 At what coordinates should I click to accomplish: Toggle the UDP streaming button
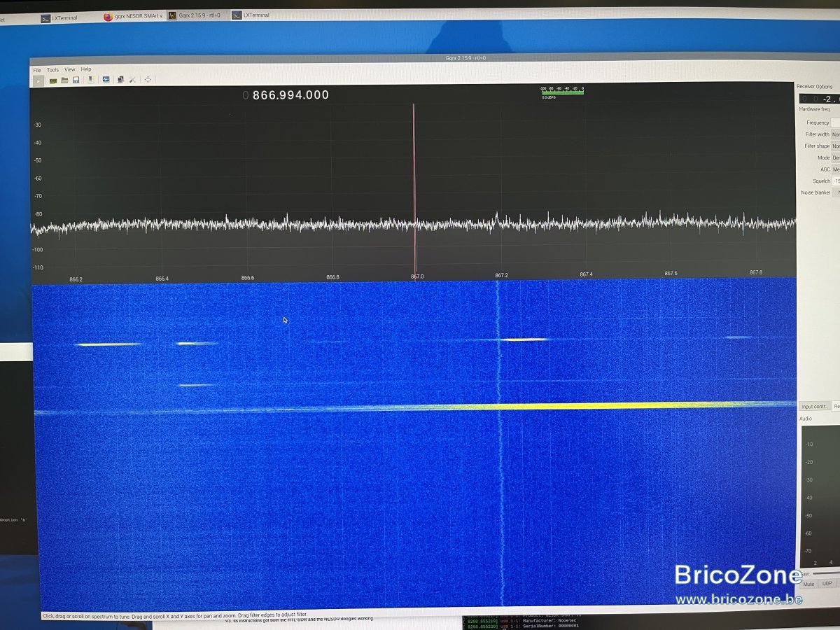pyautogui.click(x=827, y=584)
